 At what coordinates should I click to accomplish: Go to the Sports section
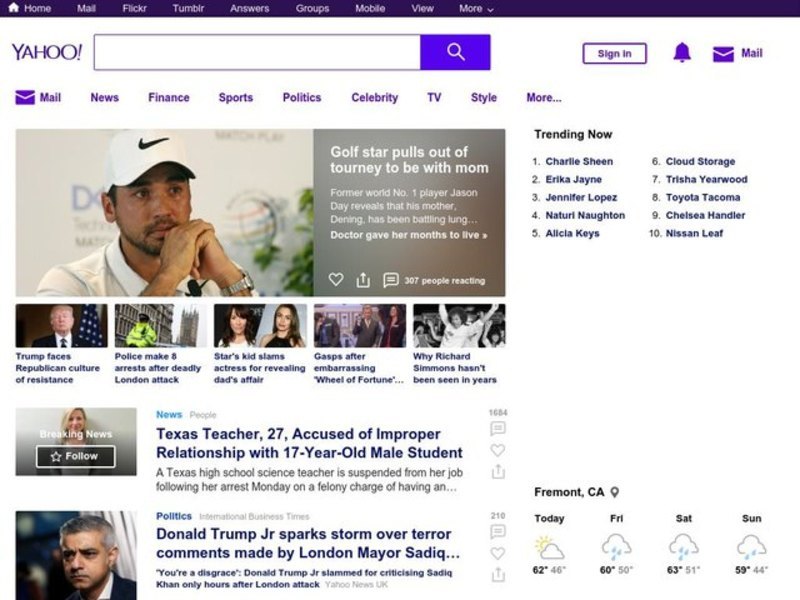(235, 98)
